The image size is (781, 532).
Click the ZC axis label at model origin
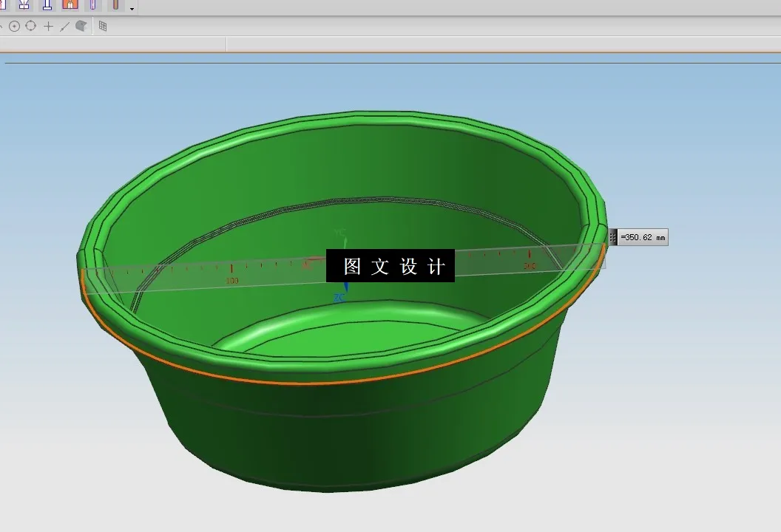pos(339,297)
